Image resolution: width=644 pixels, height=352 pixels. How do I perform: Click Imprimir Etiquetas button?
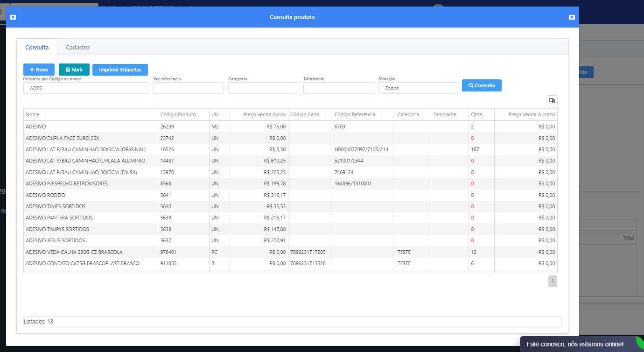(x=120, y=70)
